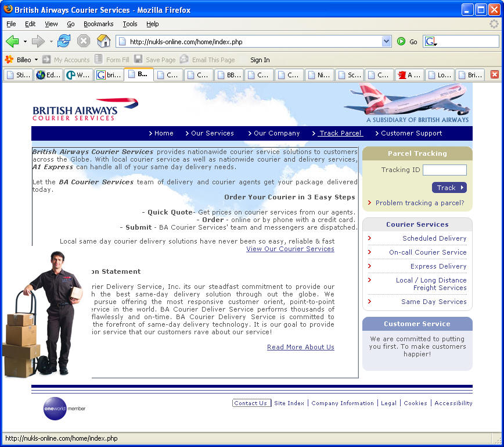Open the Billeo menu dropdown arrow
Viewport: 504px width, 447px height.
36,60
